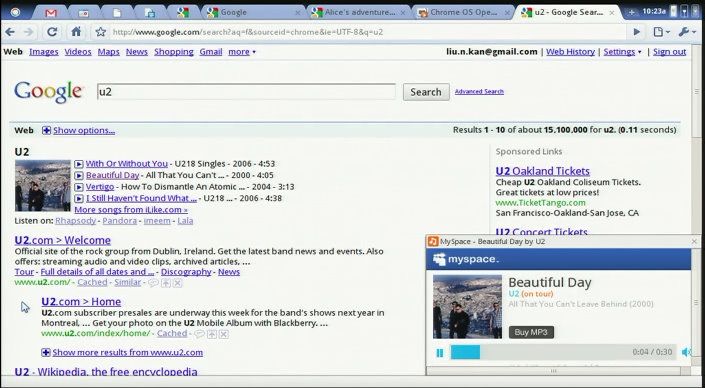705x388 pixels.
Task: Open the Cached link for U2.com Home
Action: click(x=172, y=333)
